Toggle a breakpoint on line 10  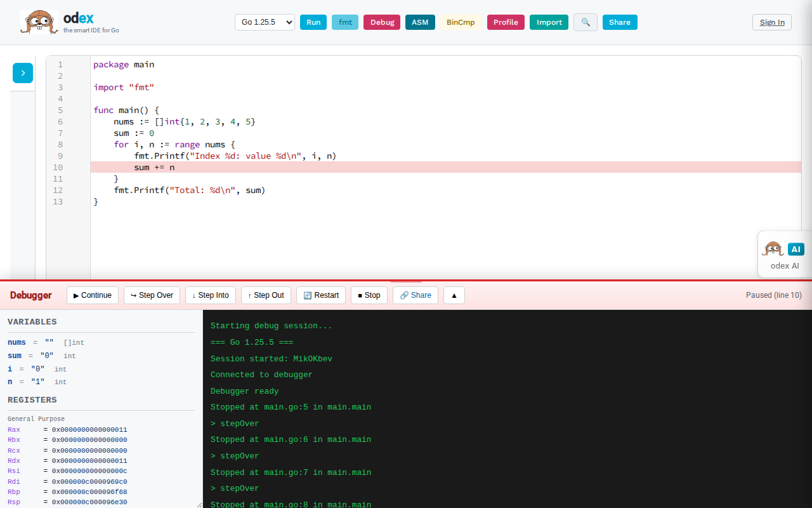point(58,167)
